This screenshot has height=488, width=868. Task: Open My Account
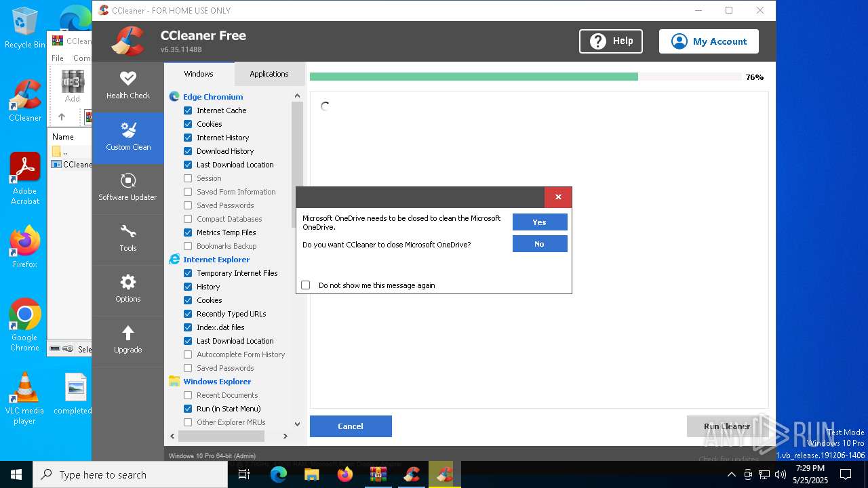(709, 41)
